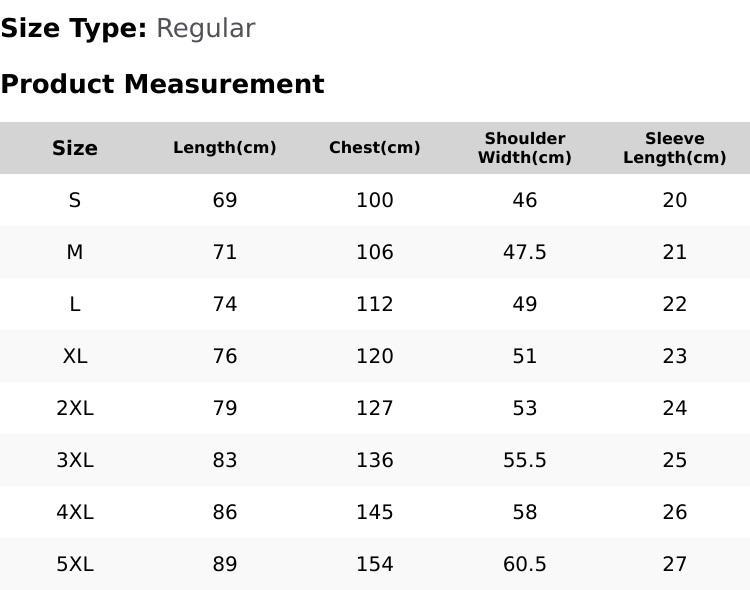Select the 5XL size row label
The height and width of the screenshot is (590, 750).
pos(75,564)
